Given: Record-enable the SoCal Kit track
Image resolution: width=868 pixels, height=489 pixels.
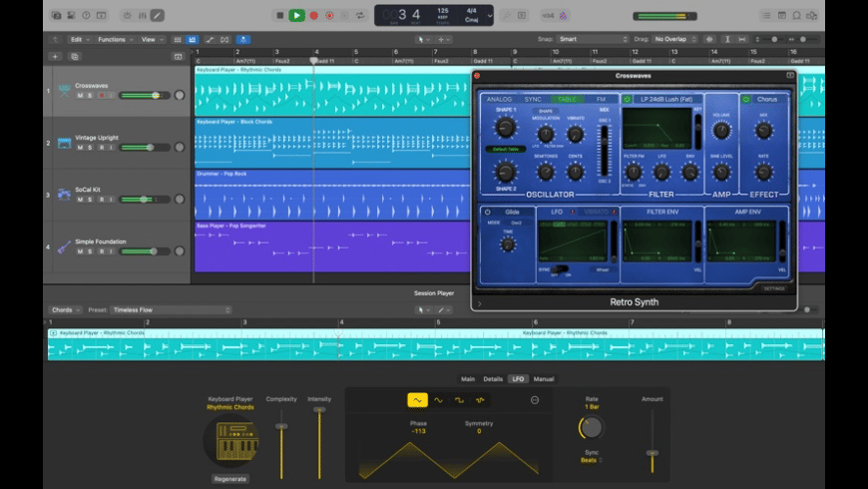Looking at the screenshot, I should tap(102, 200).
